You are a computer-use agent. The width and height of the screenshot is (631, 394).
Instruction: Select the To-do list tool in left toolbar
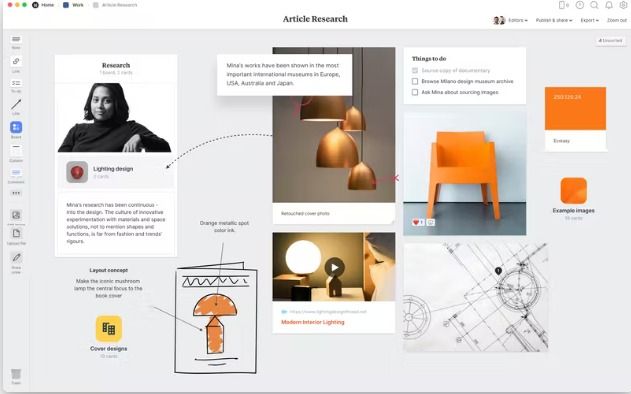[16, 85]
